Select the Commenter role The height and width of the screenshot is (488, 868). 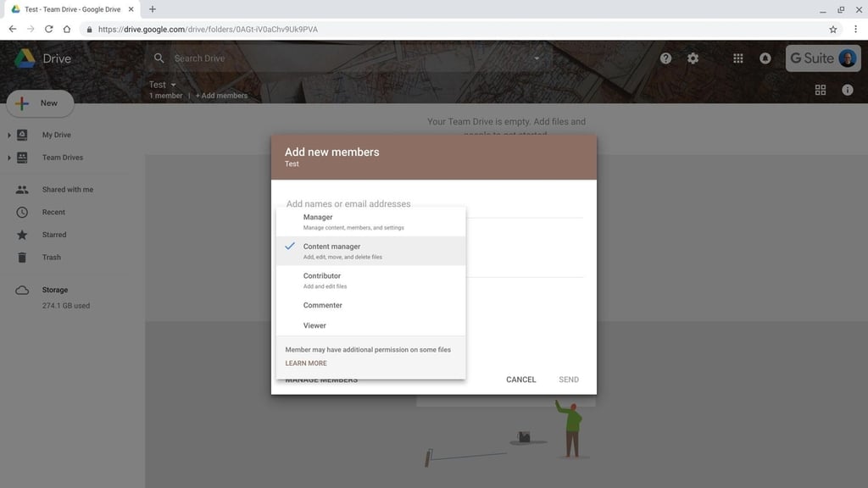tap(371, 305)
